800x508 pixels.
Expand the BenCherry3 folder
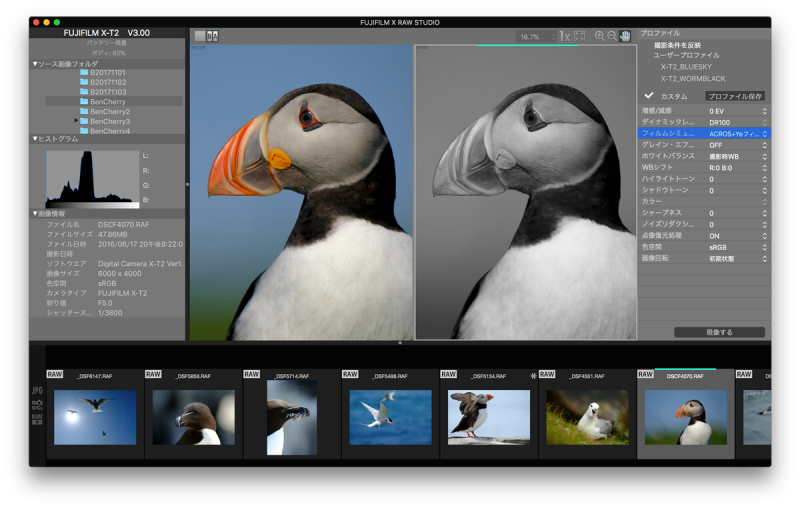[76, 121]
